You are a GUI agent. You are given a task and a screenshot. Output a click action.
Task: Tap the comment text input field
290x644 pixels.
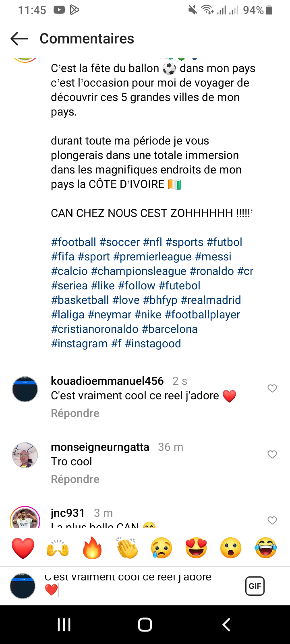click(141, 586)
